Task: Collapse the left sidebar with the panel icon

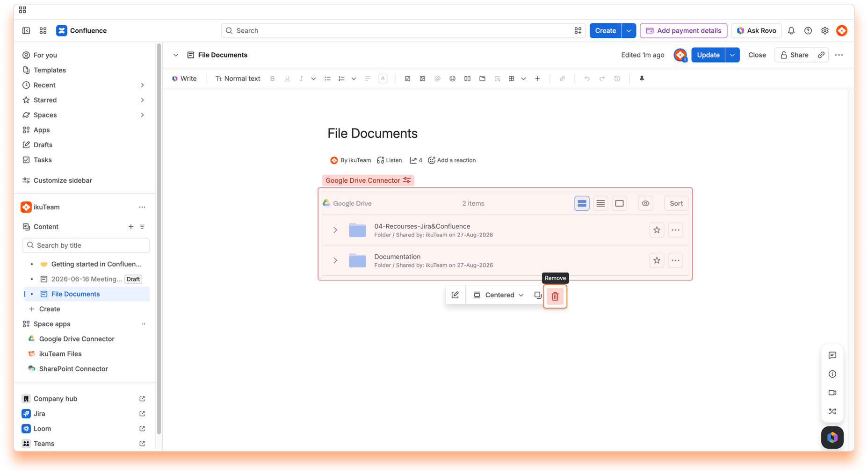Action: click(26, 31)
